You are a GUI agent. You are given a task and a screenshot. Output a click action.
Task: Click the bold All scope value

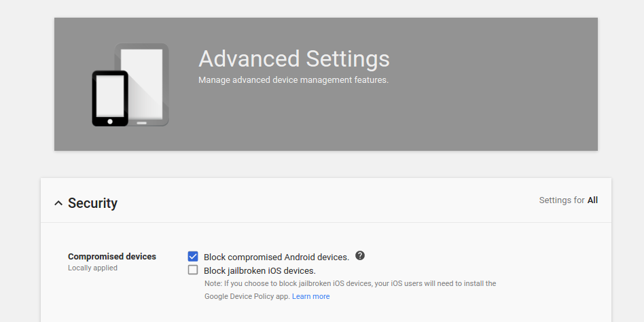click(x=592, y=200)
